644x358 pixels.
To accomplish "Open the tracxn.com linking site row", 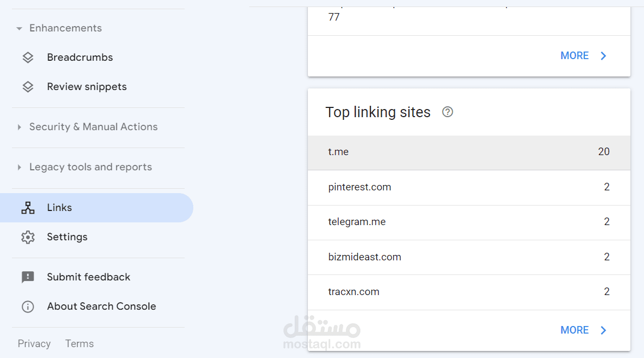I will coord(469,292).
